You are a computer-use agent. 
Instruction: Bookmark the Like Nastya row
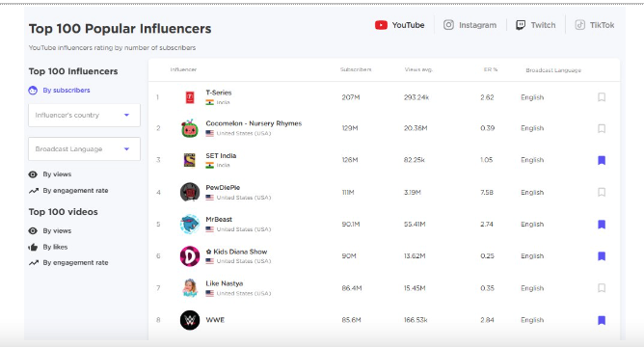[602, 288]
